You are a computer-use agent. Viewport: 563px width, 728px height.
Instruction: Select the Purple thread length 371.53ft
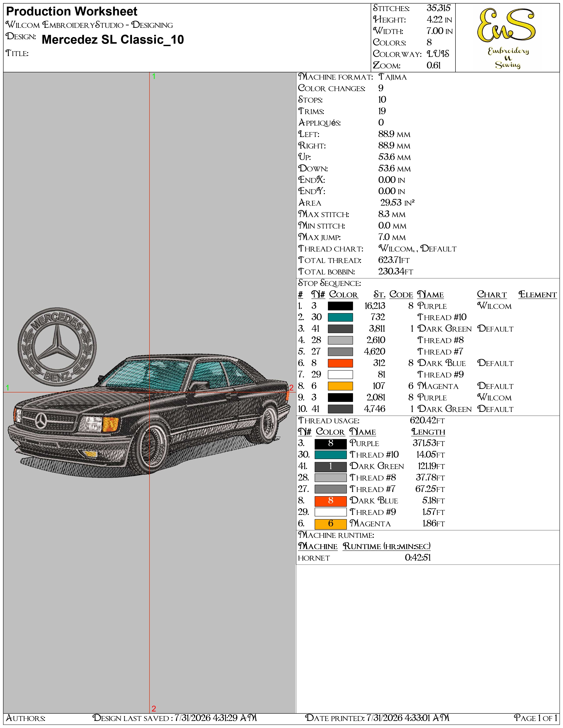pyautogui.click(x=429, y=443)
